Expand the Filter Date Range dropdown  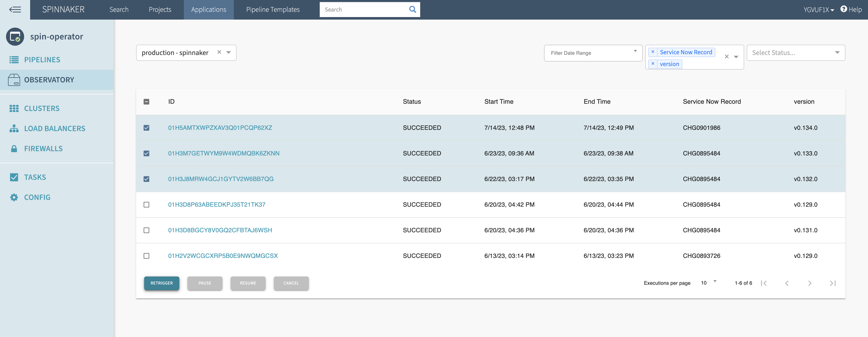[593, 53]
